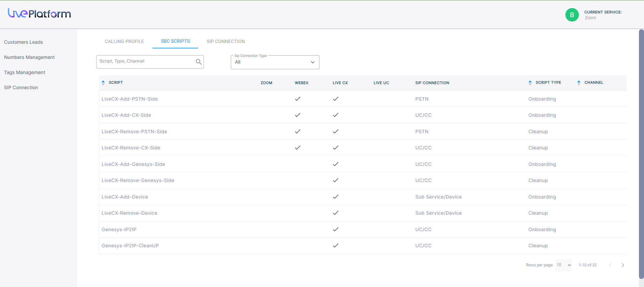Viewport: 644px width, 287px height.
Task: Sort by CHANNEL arrow icon
Action: tap(579, 83)
